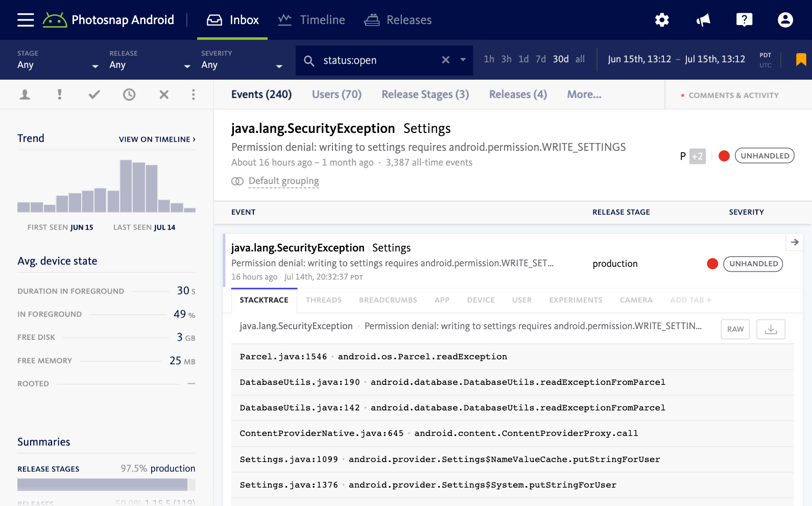Expand the search filter dropdown arrow

[463, 60]
